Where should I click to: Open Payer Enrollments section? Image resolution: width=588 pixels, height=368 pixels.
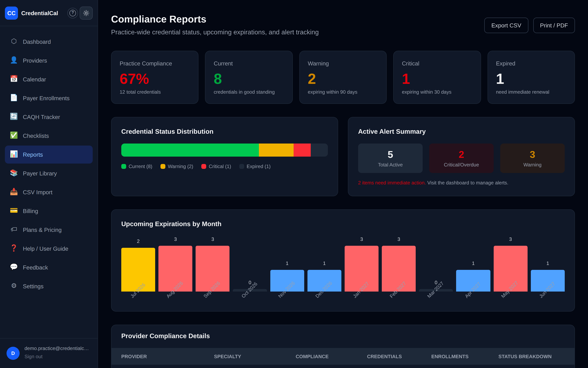pyautogui.click(x=49, y=98)
